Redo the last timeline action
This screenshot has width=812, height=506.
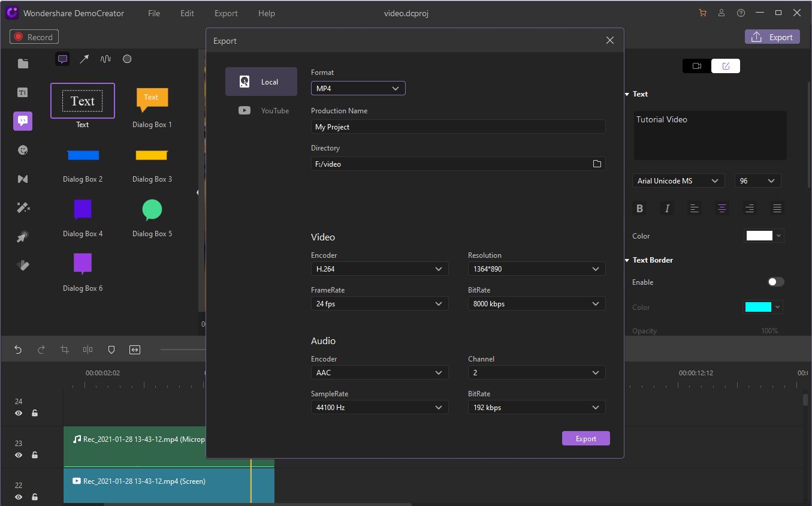click(41, 350)
